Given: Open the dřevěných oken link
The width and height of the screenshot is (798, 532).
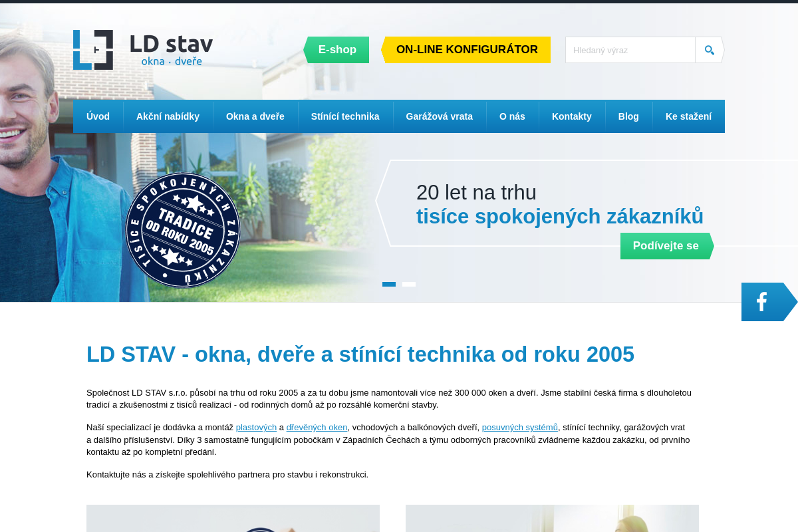Looking at the screenshot, I should [x=317, y=427].
